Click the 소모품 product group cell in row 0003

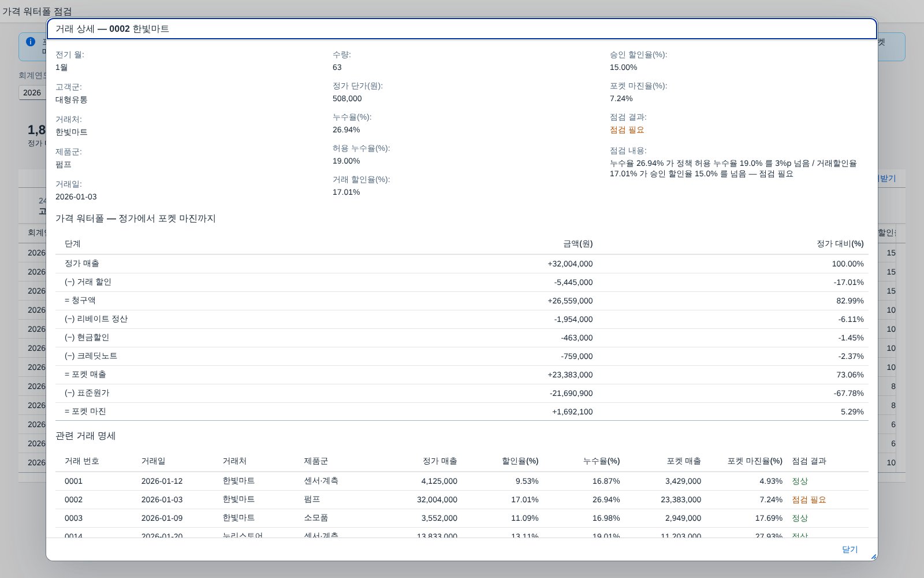pyautogui.click(x=316, y=518)
